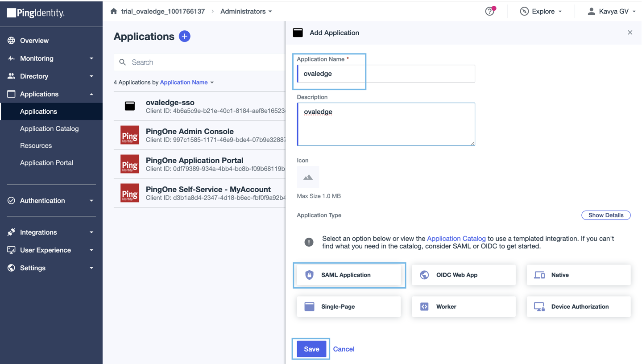Open the Administrators environment dropdown

click(246, 11)
